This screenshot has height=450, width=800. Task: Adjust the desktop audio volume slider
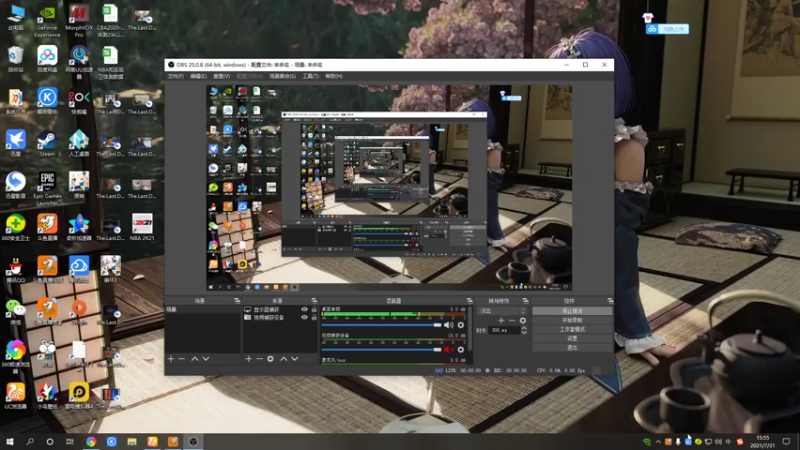(381, 325)
